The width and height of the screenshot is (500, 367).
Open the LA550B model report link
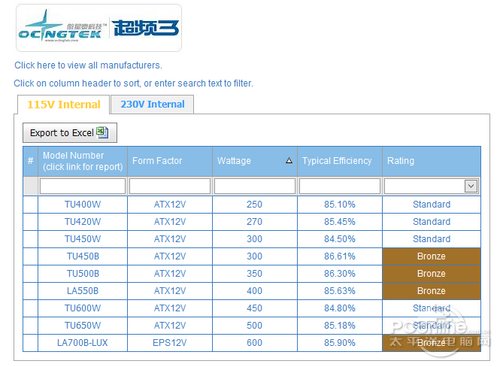(x=83, y=291)
